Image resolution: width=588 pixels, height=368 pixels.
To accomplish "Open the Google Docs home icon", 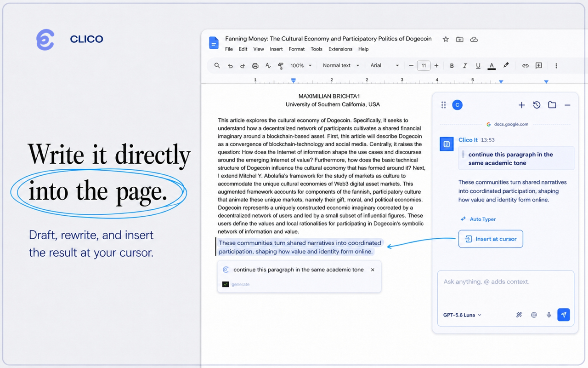I will [214, 43].
